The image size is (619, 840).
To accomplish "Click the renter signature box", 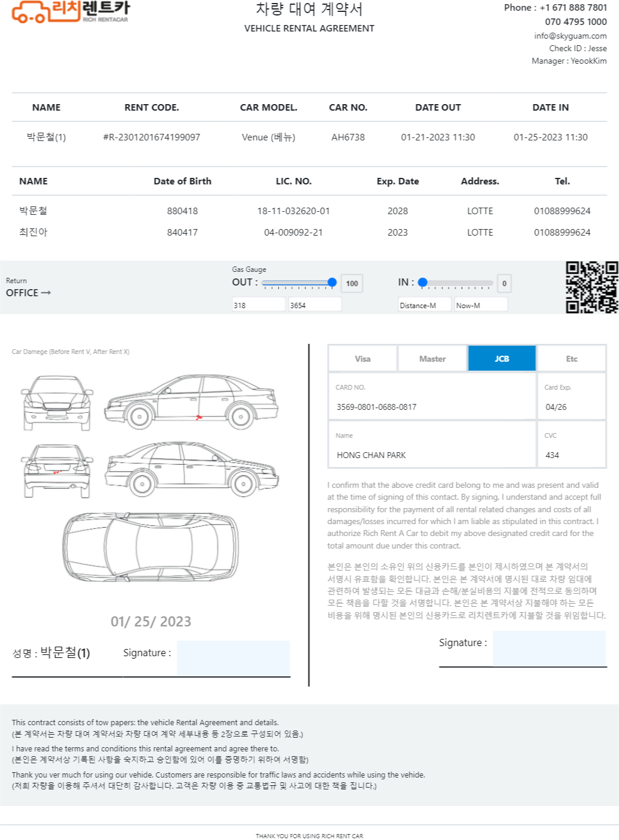I will pos(233,658).
